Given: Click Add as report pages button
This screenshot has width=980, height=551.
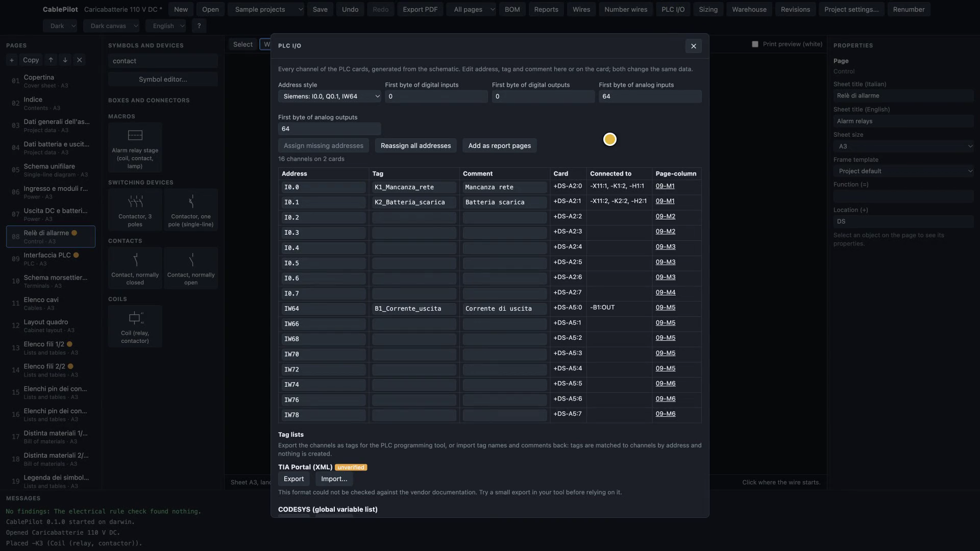Looking at the screenshot, I should tap(499, 146).
